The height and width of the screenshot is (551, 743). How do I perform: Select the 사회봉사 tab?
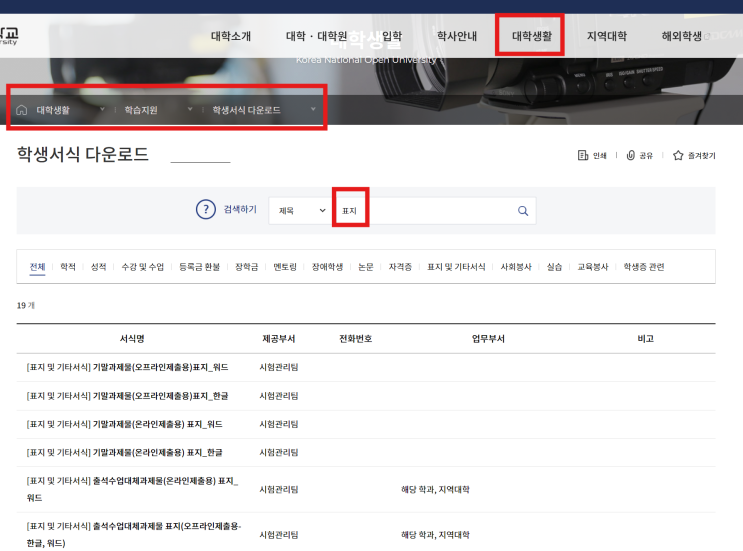(x=516, y=267)
